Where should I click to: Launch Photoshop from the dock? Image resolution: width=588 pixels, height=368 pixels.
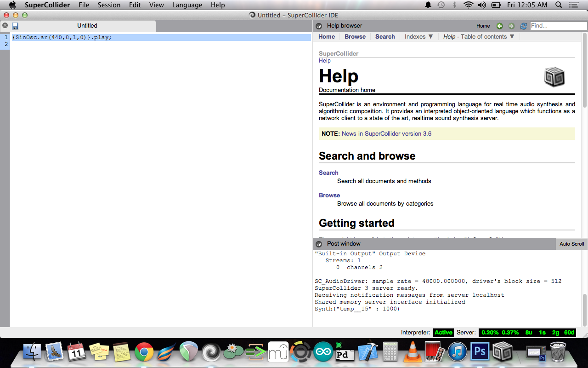coord(480,352)
